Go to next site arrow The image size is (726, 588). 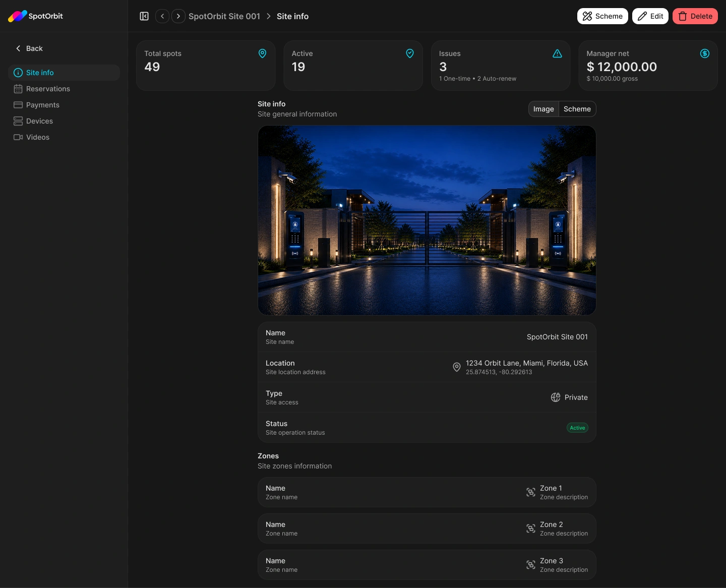click(178, 16)
